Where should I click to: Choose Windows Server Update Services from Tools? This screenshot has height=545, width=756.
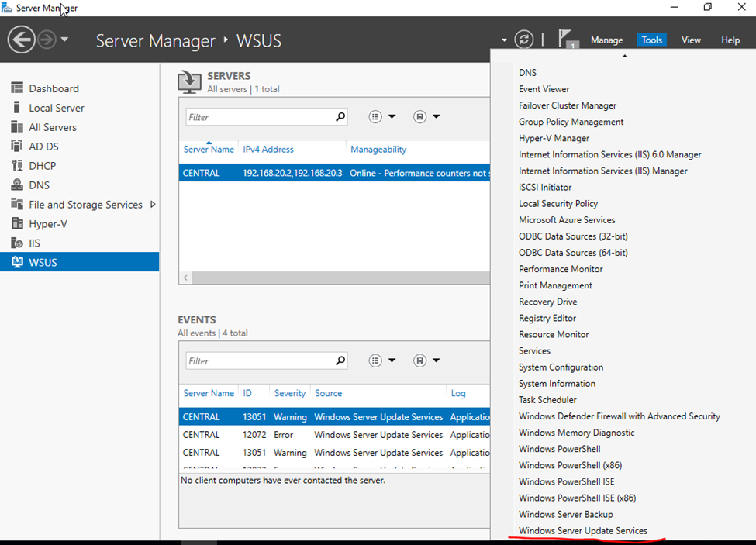tap(582, 531)
